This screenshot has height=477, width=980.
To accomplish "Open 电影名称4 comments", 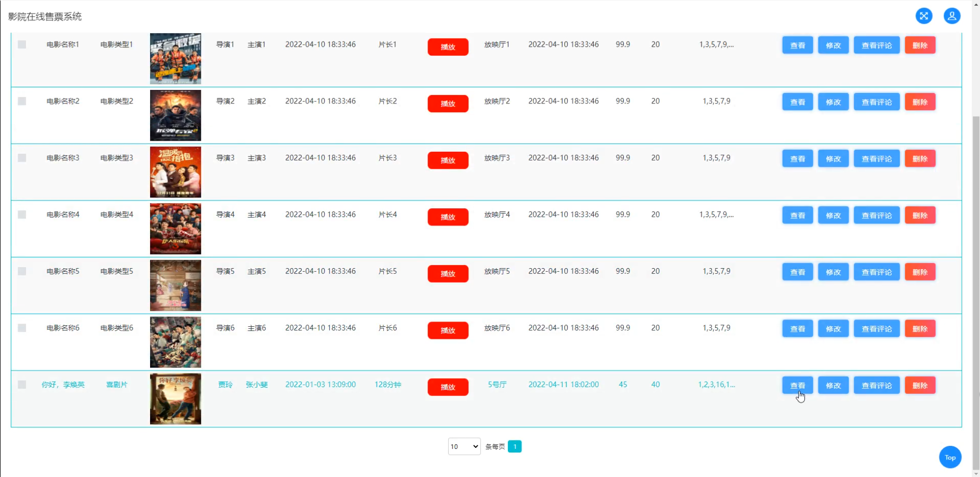I will [x=877, y=215].
